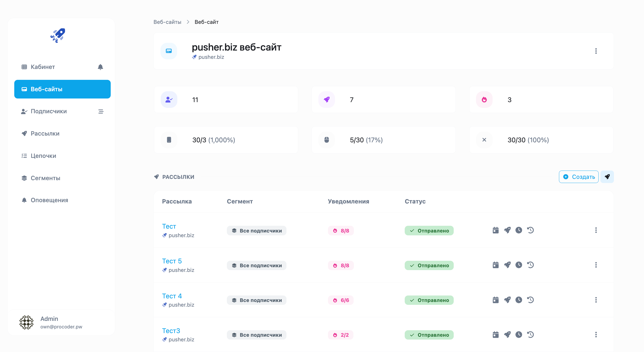This screenshot has width=644, height=352.
Task: Click the Admin profile avatar
Action: (x=26, y=322)
